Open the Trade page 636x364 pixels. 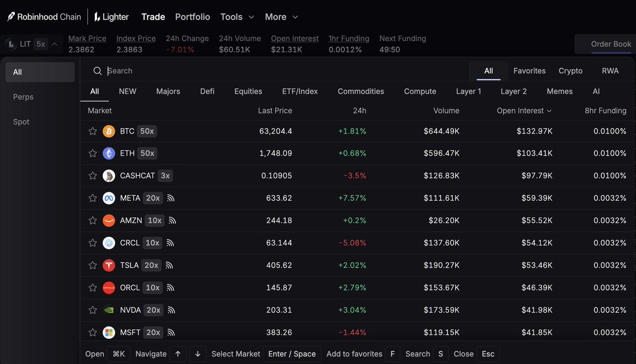point(153,17)
